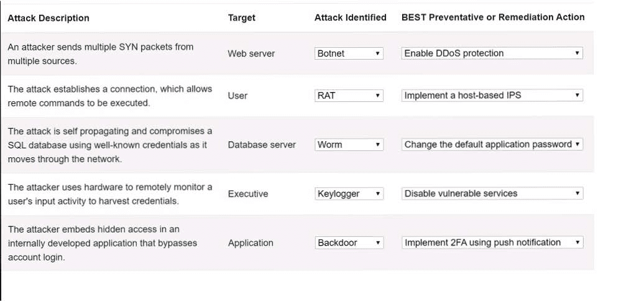Open the Implement 2FA using push notification dropdown

point(492,243)
